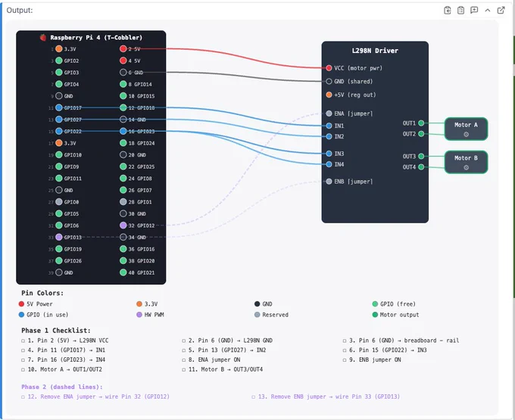
Task: Click the 'Output:' label
Action: [x=20, y=10]
